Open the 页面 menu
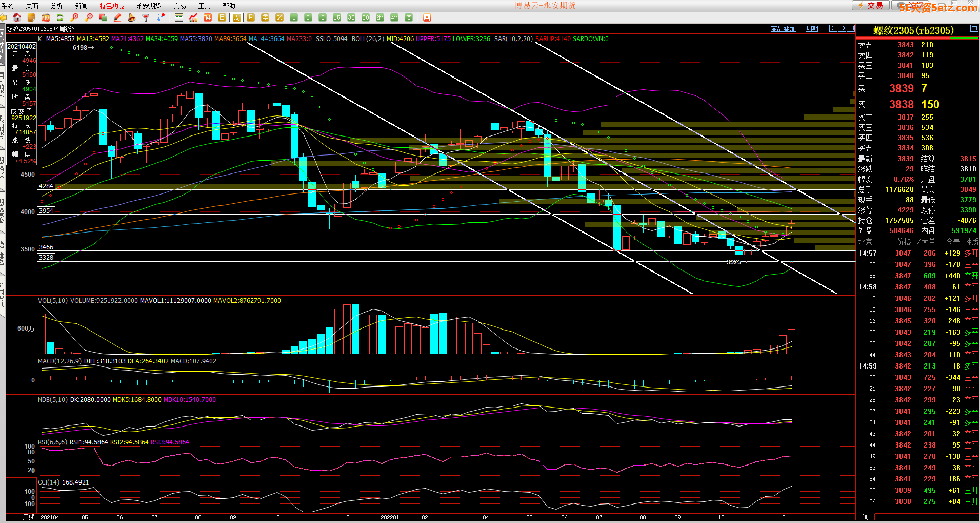980x523 pixels. pyautogui.click(x=32, y=6)
